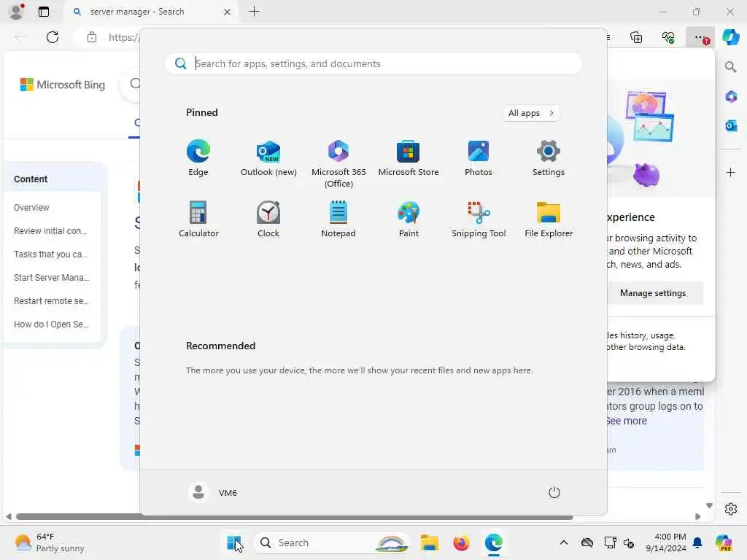
Task: Click volume muted tray icon
Action: pyautogui.click(x=629, y=542)
